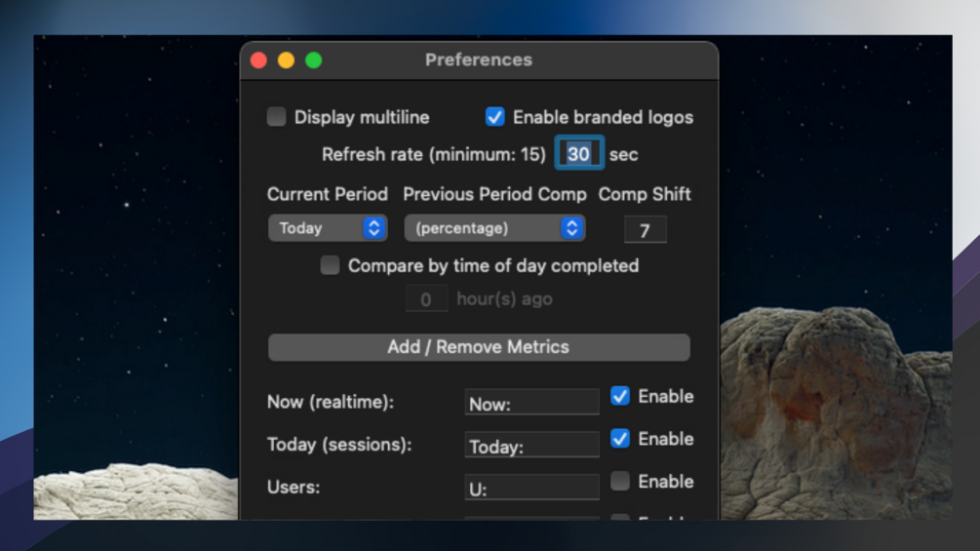
Task: Click the hours ago number field
Action: pyautogui.click(x=426, y=298)
